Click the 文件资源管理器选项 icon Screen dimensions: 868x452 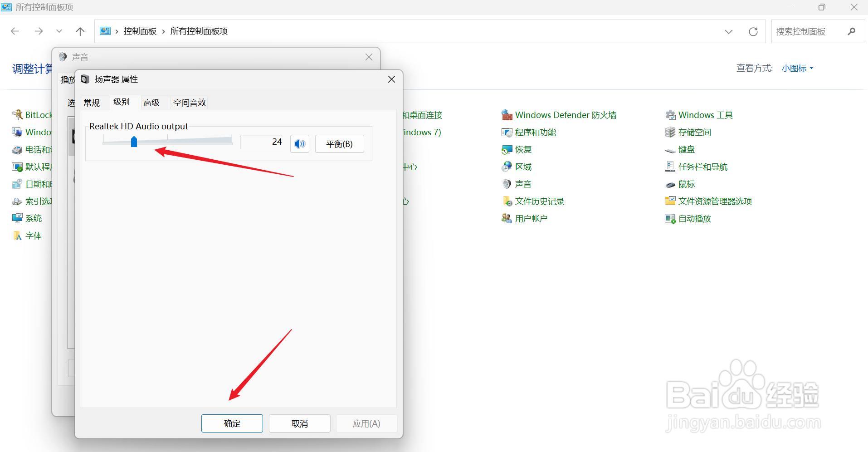click(x=670, y=201)
